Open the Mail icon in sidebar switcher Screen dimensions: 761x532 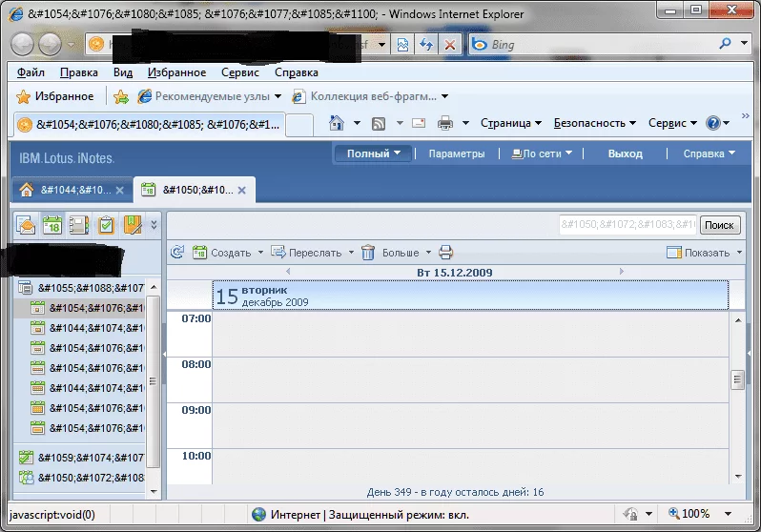[x=26, y=225]
